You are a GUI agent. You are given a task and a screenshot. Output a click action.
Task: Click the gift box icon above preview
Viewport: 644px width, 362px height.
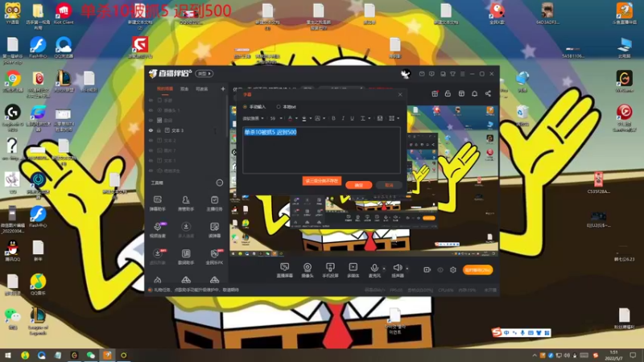tap(435, 93)
